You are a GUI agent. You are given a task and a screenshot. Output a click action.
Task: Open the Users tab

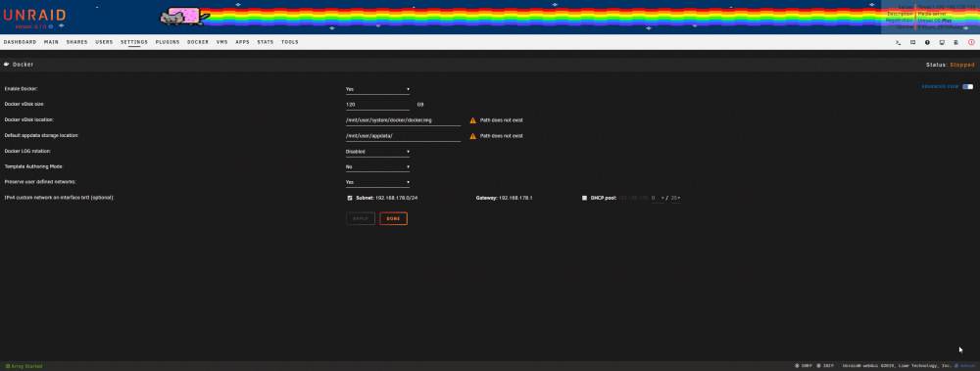[x=105, y=42]
